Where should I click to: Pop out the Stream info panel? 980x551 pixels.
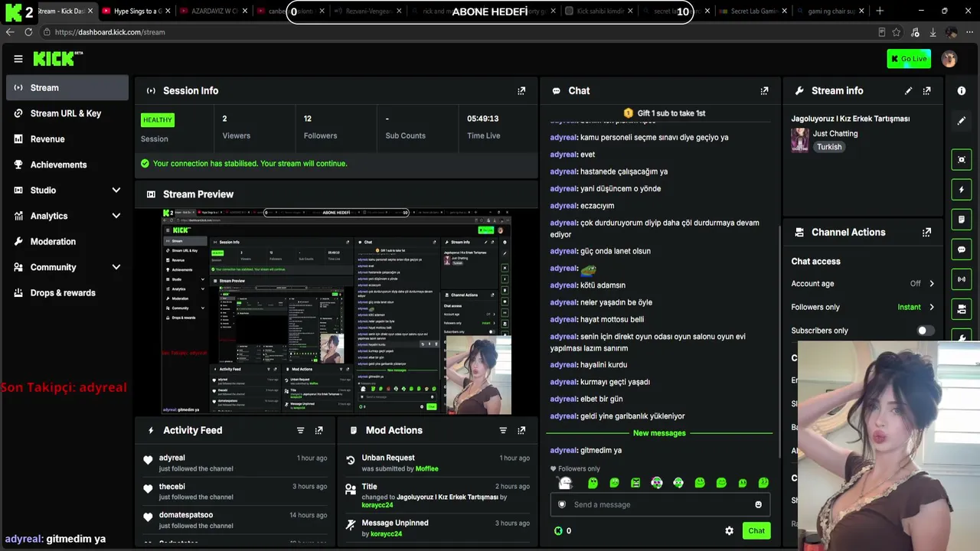926,90
